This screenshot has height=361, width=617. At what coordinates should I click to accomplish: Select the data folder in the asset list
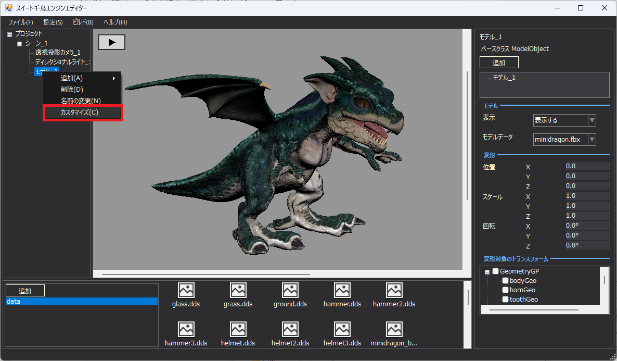point(82,302)
